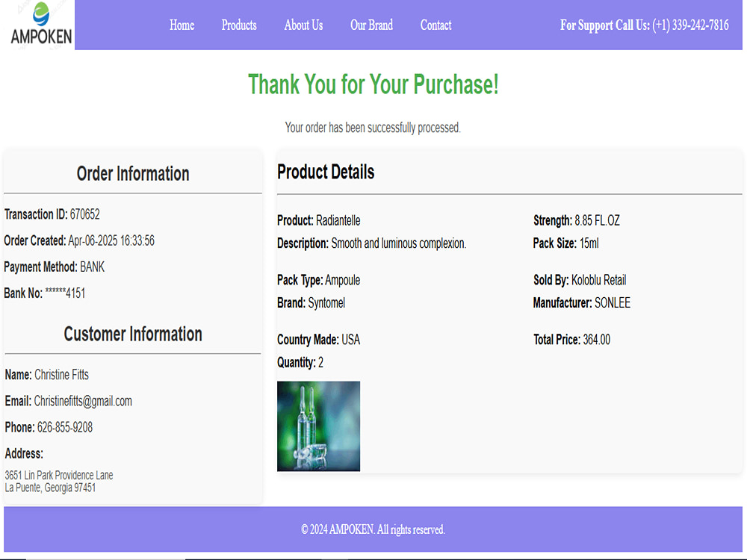Click the Customer Information heading
Screen dimensions: 747x560
(x=133, y=335)
